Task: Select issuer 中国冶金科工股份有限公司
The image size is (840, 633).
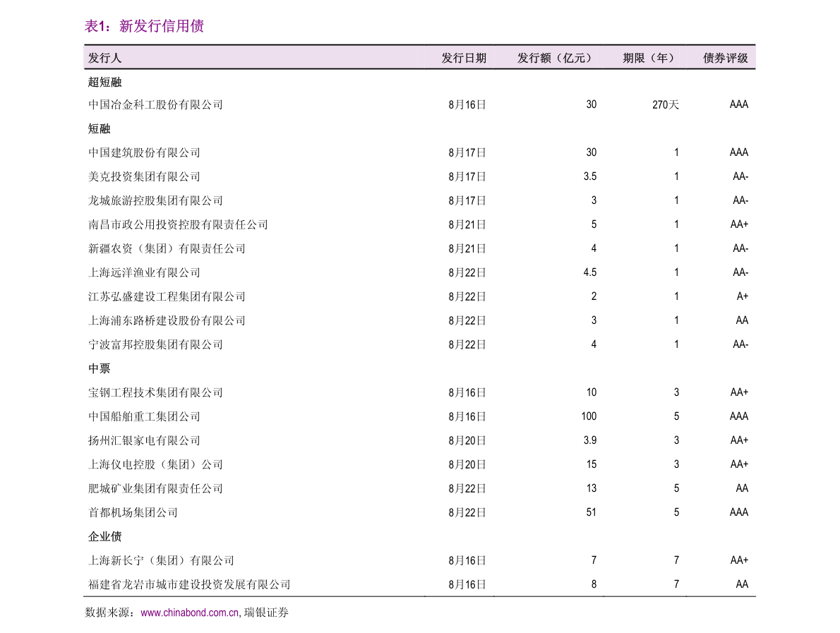Action: point(155,105)
